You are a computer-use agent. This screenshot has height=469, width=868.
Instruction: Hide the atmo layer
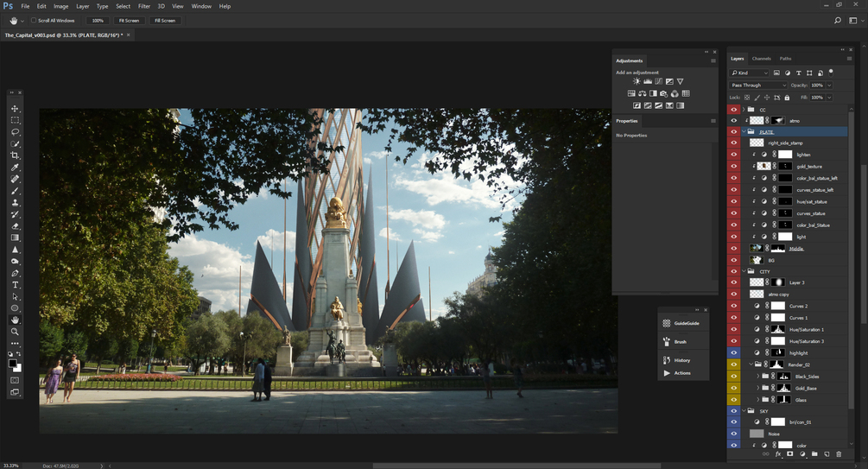[733, 121]
